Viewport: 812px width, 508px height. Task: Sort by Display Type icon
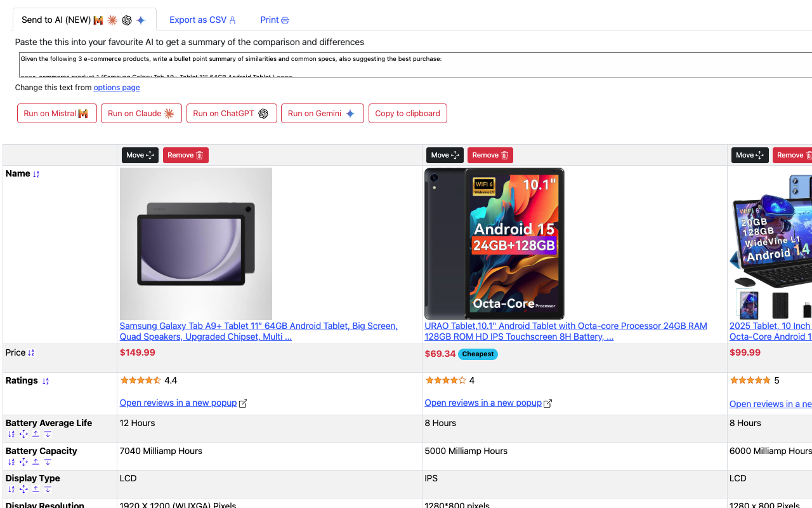[11, 490]
